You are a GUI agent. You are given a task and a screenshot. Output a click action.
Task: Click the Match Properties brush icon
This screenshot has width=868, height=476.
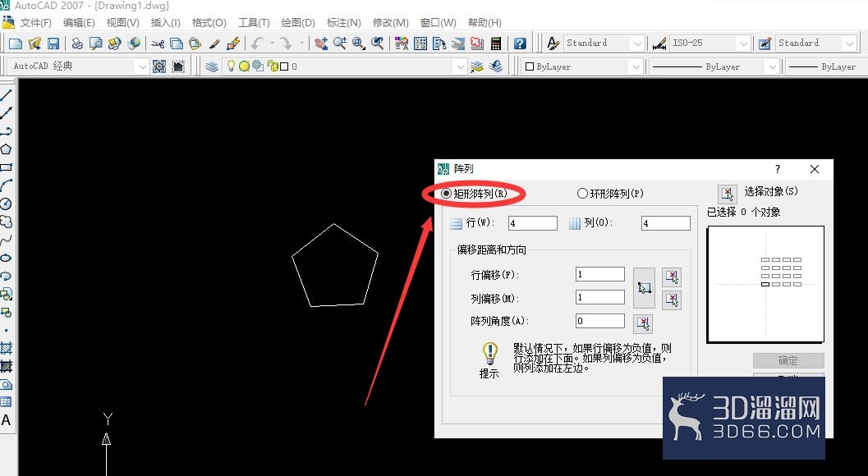pos(214,43)
